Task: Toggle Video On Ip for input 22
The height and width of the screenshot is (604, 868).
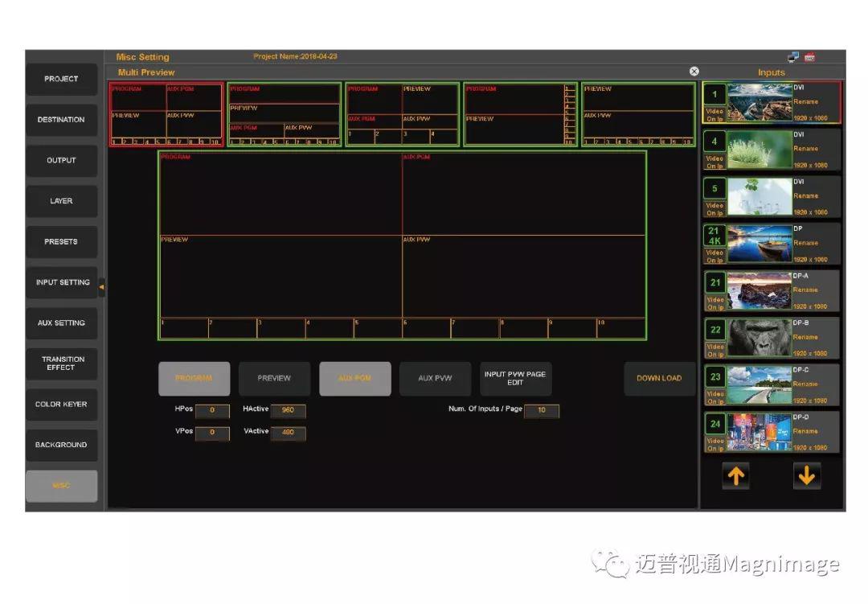Action: [714, 350]
